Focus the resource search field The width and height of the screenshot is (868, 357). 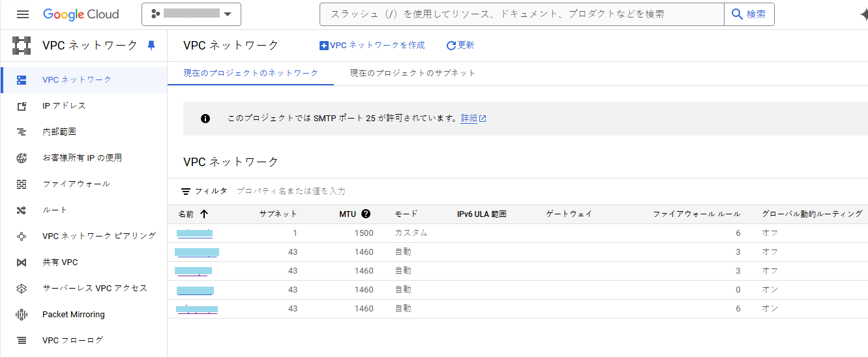pyautogui.click(x=522, y=14)
